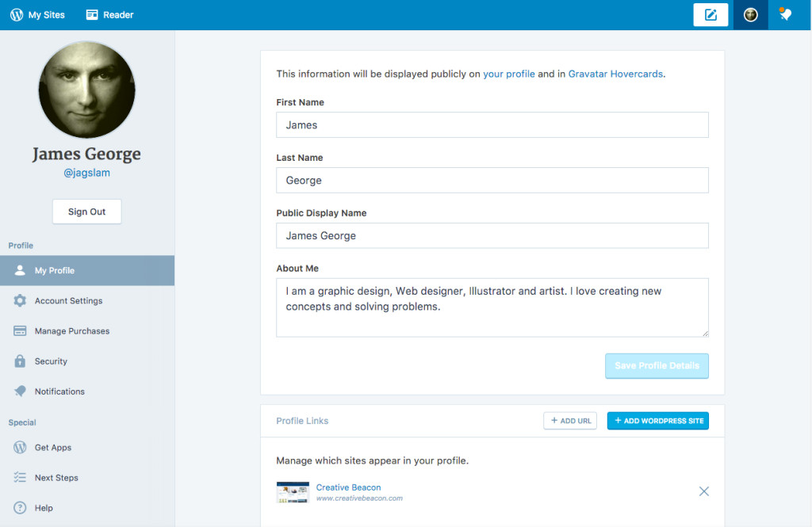Screen dimensions: 812x527
Task: Click the Manage Purchases credit card icon
Action: pos(20,330)
